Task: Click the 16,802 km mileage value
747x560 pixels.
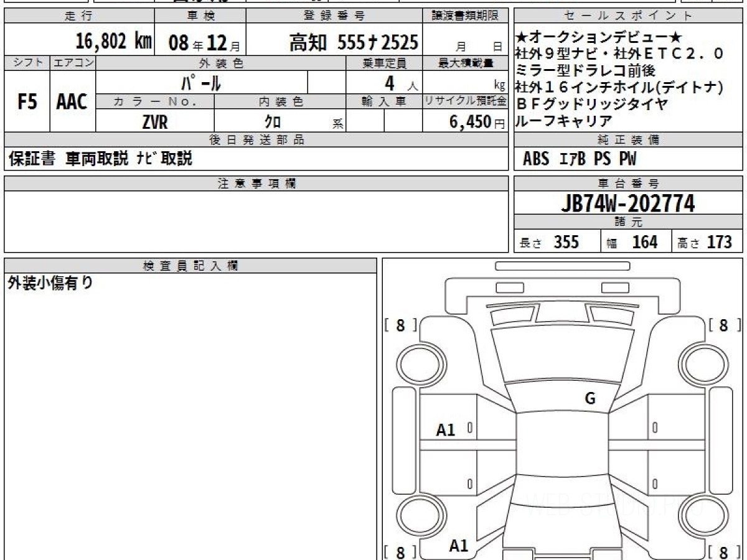Action: 113,42
